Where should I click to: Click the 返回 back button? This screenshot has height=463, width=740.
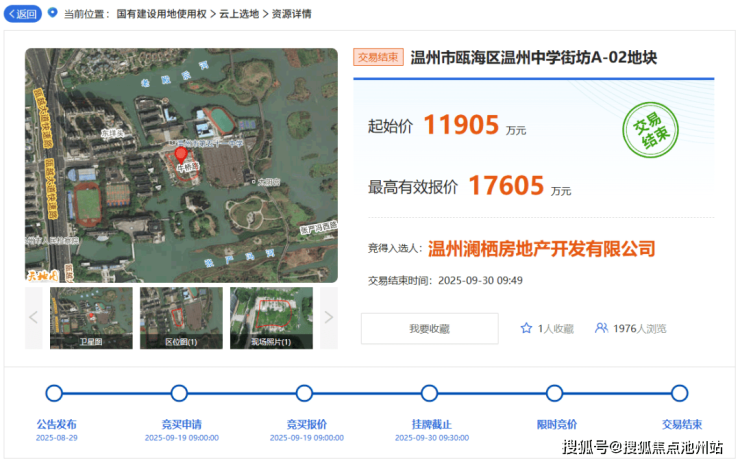point(24,14)
